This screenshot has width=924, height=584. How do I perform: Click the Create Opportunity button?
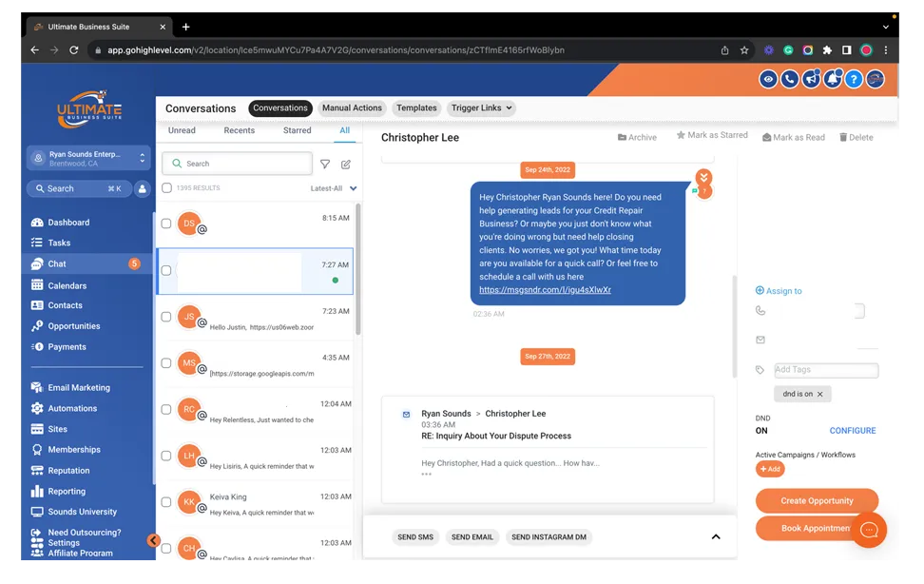tap(817, 501)
